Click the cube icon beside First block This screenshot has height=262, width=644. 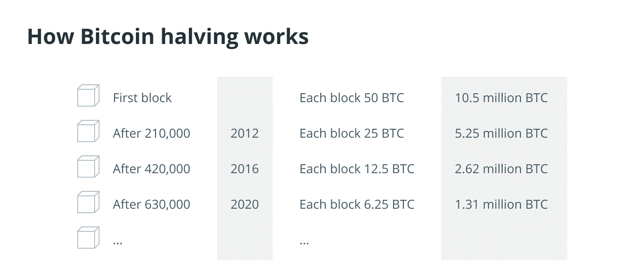click(88, 96)
